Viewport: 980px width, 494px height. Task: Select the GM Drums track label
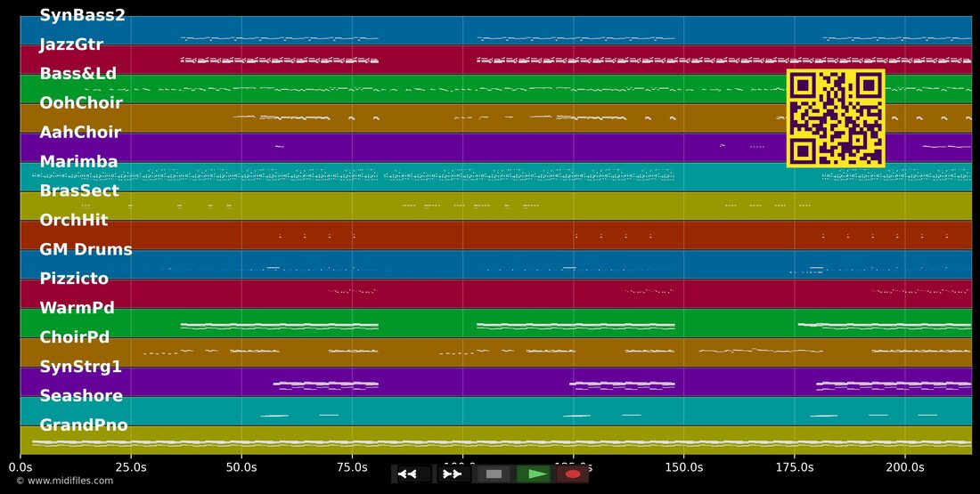(x=86, y=250)
